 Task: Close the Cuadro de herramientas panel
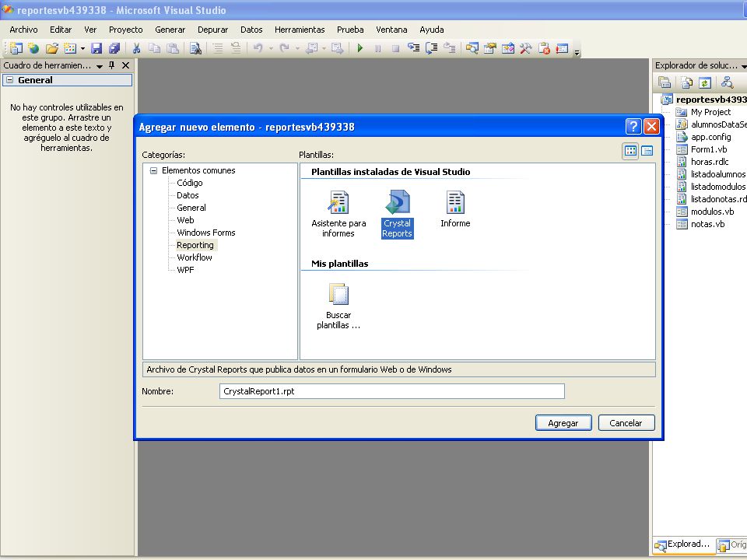point(126,65)
